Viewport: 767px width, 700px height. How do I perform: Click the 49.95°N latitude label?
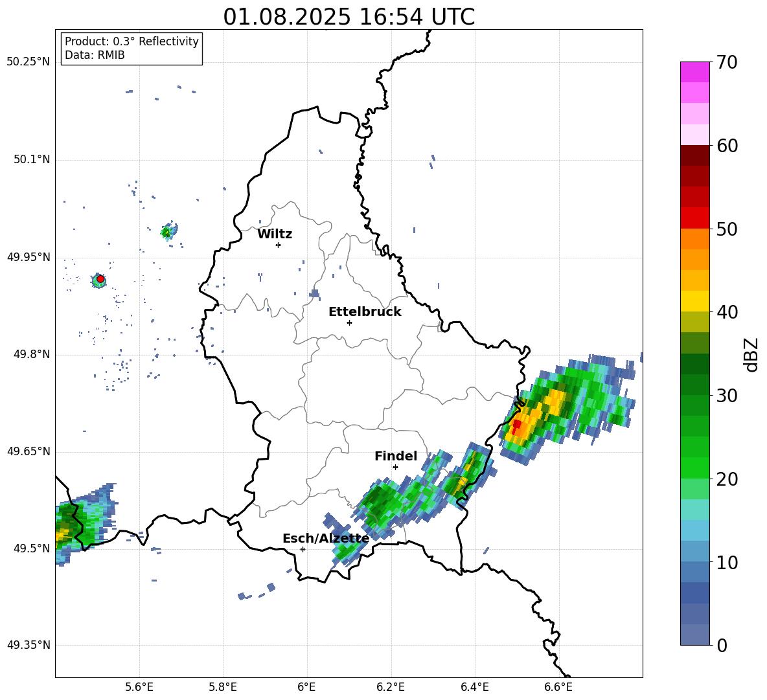point(29,256)
